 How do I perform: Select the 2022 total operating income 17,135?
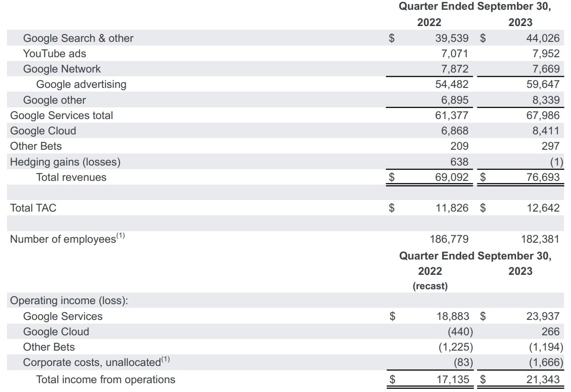point(452,379)
